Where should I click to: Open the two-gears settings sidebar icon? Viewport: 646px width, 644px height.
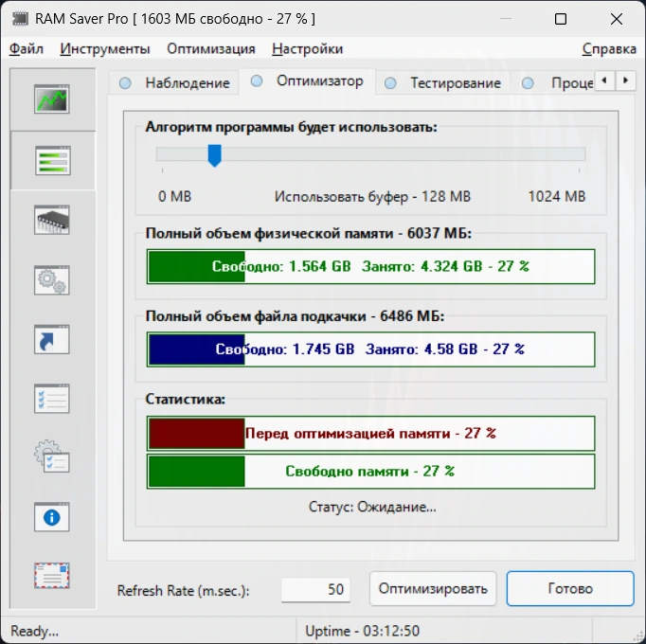[x=52, y=280]
